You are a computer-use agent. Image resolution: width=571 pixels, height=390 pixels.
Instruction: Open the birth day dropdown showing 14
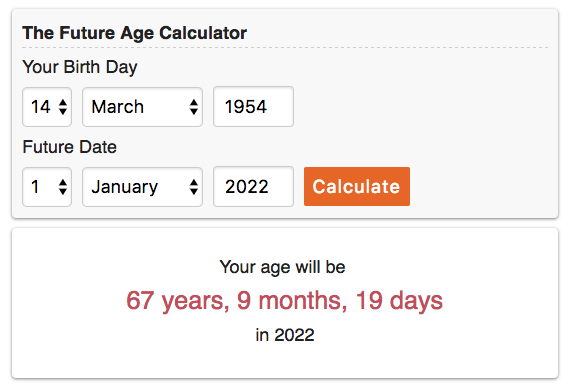[47, 107]
